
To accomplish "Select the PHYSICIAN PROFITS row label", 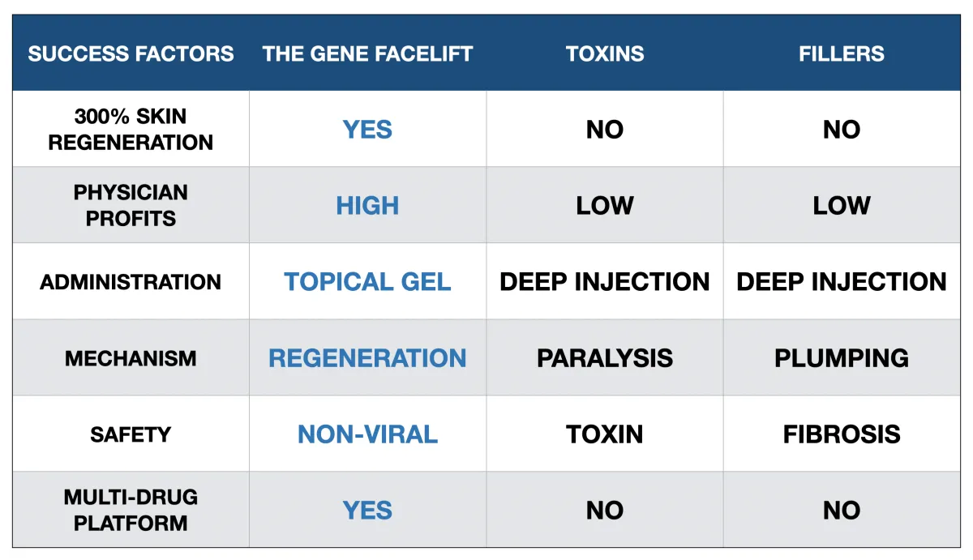I will pyautogui.click(x=131, y=205).
